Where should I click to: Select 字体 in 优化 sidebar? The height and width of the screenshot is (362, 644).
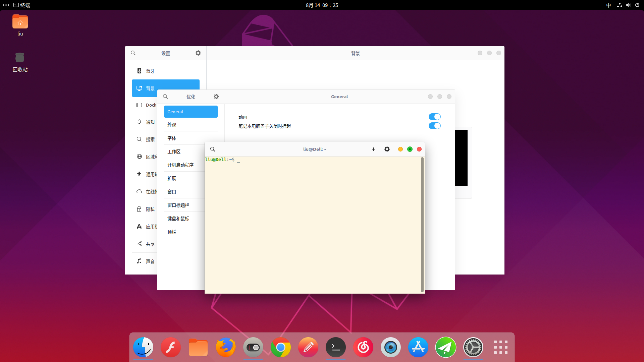click(x=191, y=138)
